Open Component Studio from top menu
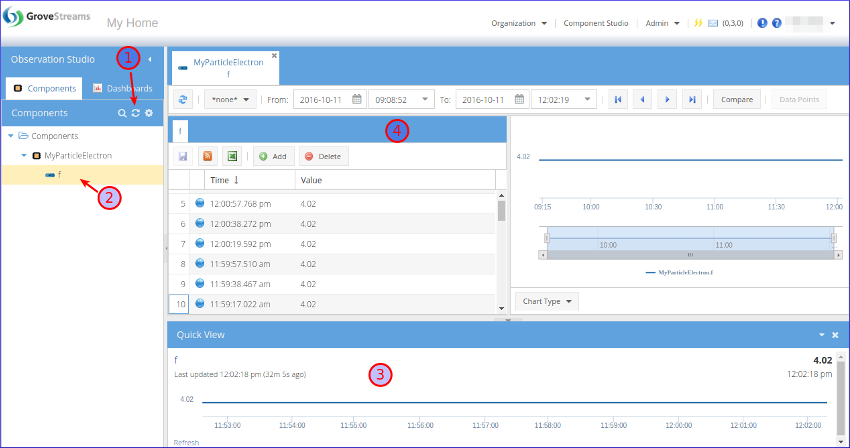The width and height of the screenshot is (850, 448). (598, 23)
